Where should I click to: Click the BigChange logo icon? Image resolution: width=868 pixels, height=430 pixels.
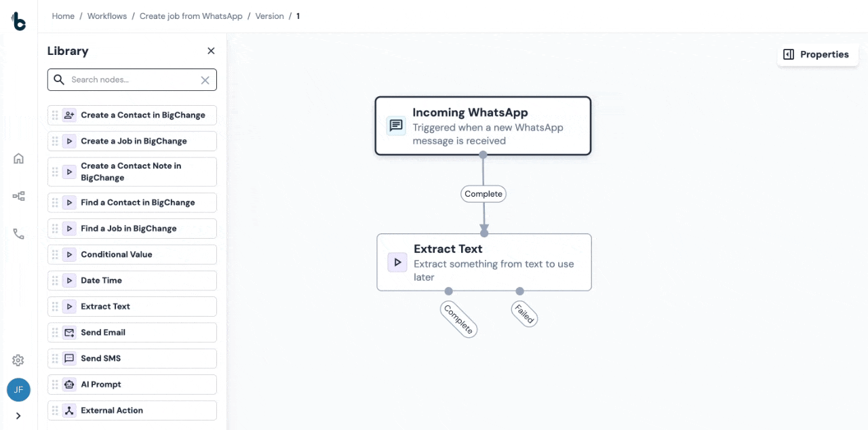pyautogui.click(x=19, y=21)
